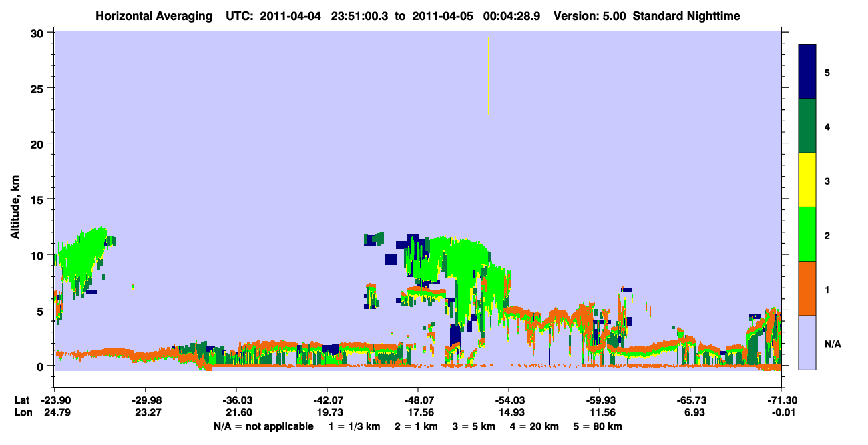Click the end time '00:04:28.9' in title
The image size is (868, 445).
pos(511,15)
